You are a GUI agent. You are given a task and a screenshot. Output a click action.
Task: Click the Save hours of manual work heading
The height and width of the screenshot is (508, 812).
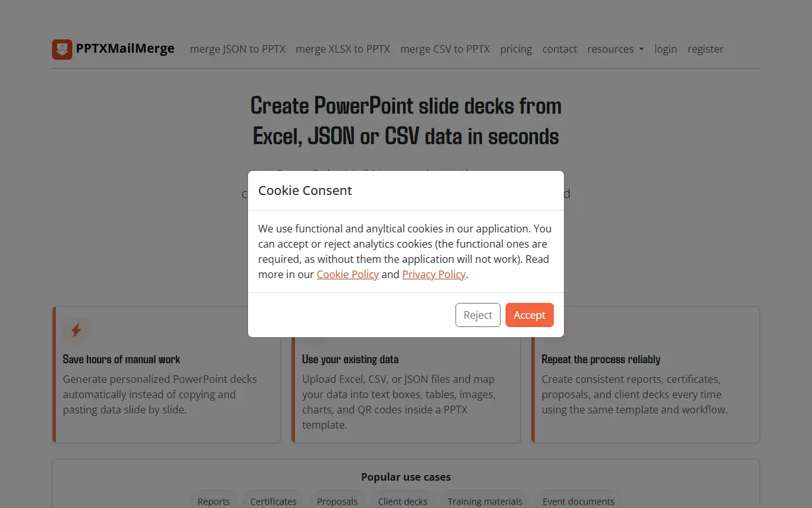[122, 359]
